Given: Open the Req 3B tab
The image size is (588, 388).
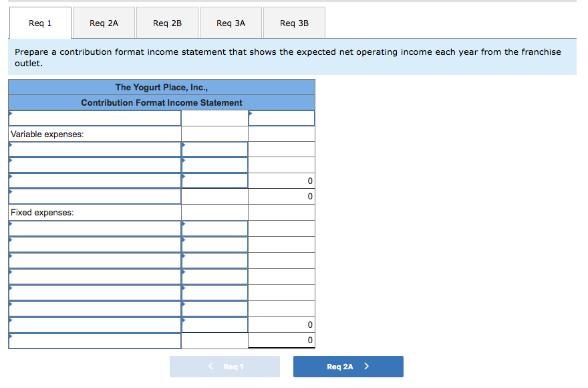Looking at the screenshot, I should (295, 23).
